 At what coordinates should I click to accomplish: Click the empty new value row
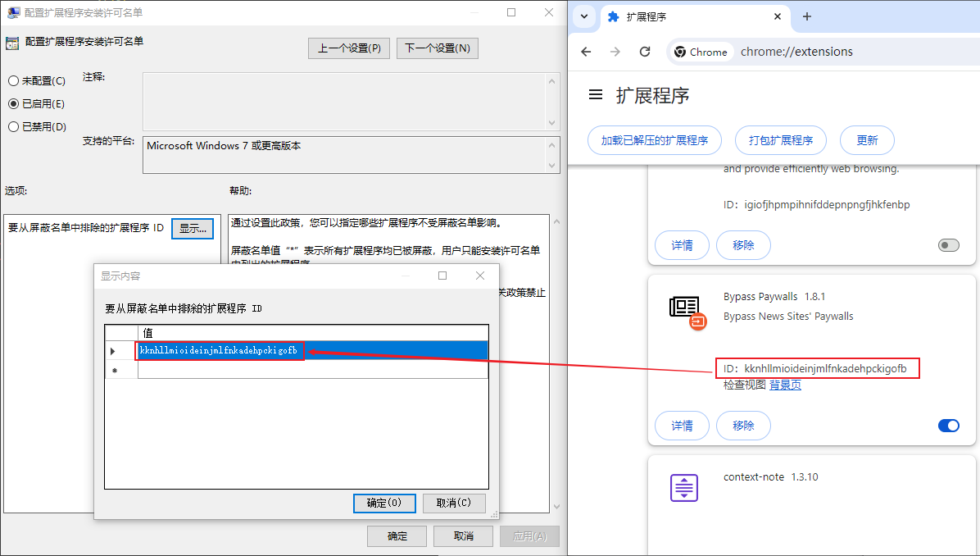click(311, 370)
